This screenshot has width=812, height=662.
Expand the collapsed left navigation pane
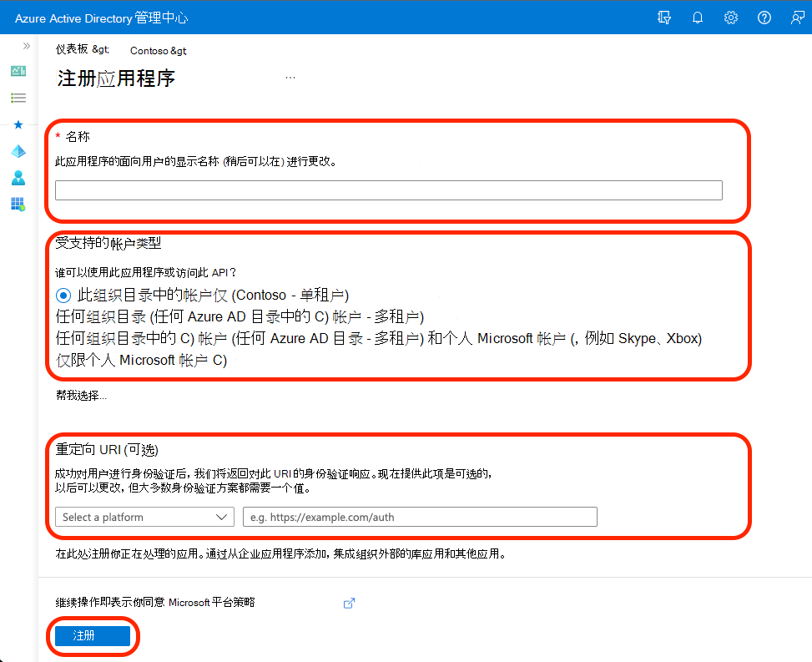point(27,47)
